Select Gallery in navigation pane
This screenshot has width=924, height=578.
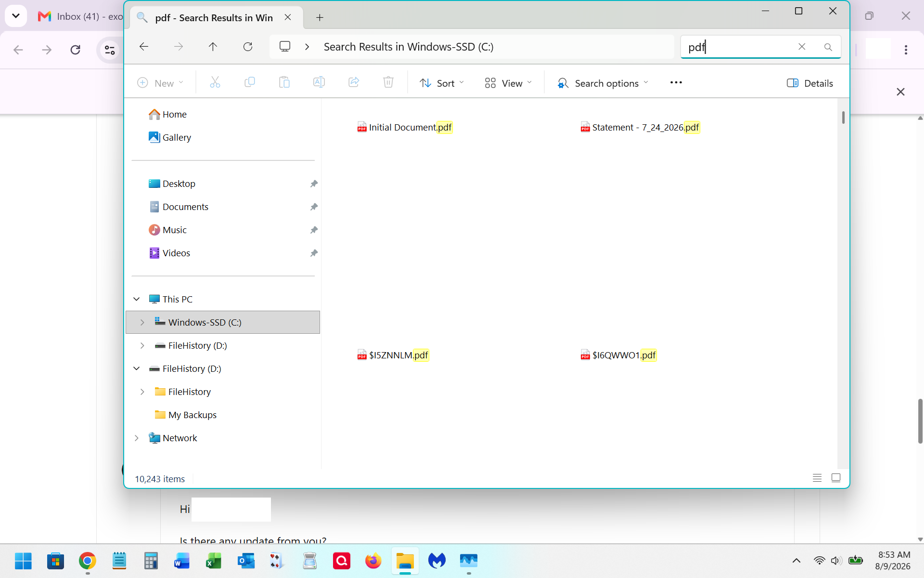170,137
